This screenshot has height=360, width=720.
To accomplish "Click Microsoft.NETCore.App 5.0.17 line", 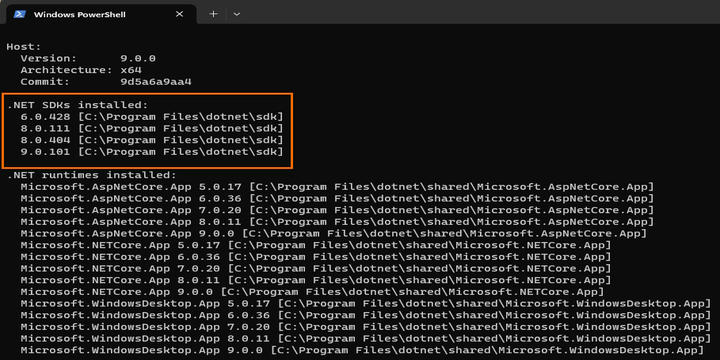I will point(316,245).
